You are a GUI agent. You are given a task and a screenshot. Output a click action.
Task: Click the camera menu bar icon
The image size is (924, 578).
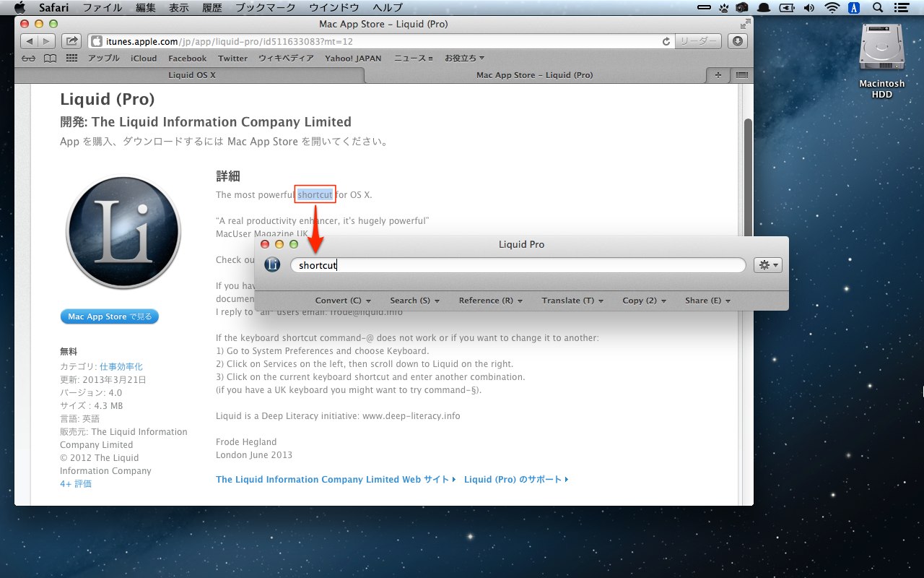[743, 8]
